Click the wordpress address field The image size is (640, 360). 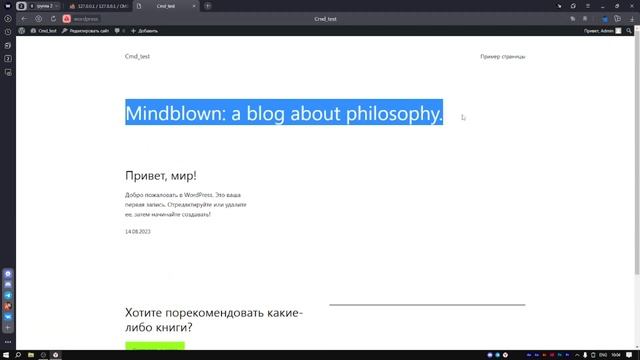[86, 19]
